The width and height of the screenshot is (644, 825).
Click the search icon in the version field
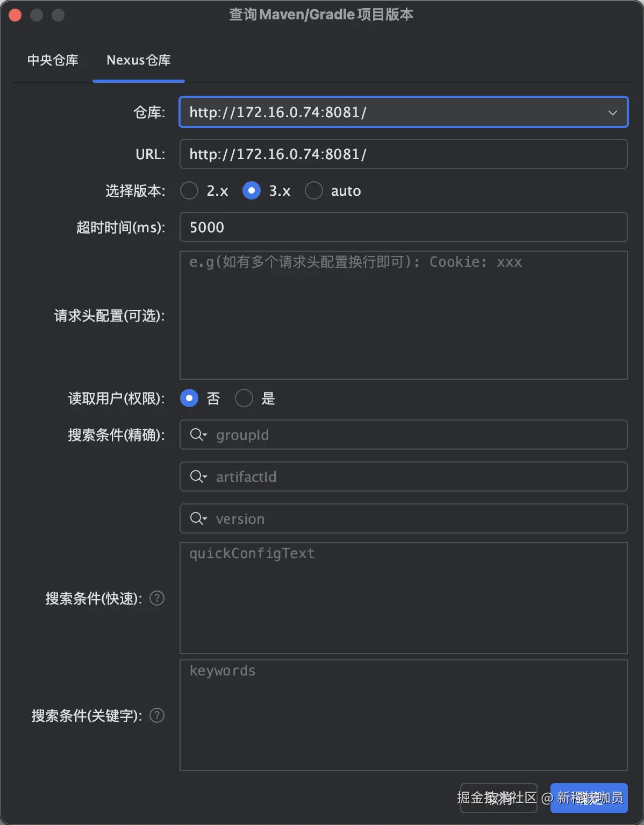point(196,518)
